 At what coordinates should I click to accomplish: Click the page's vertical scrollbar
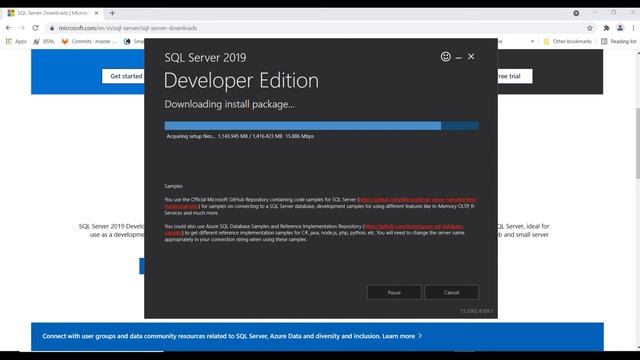[638, 143]
